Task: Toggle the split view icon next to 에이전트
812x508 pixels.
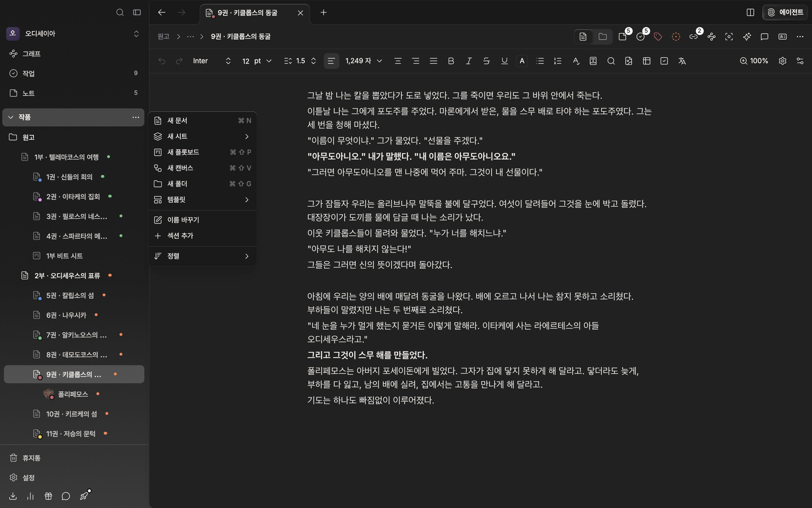Action: [x=751, y=12]
